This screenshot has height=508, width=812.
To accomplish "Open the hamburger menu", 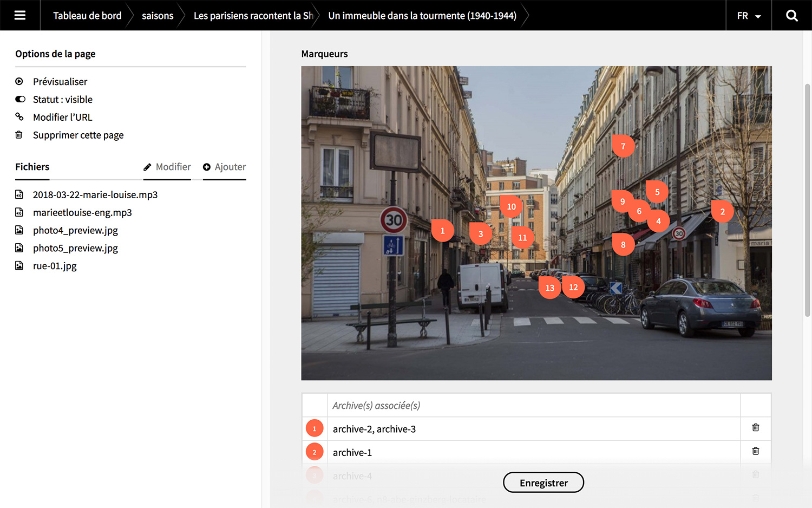I will 20,15.
